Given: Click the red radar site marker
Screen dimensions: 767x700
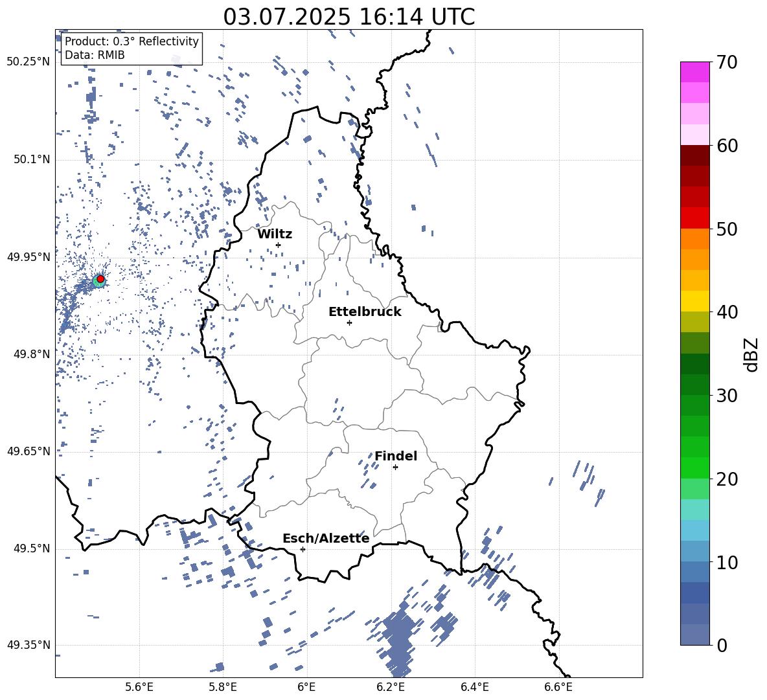Looking at the screenshot, I should (x=100, y=279).
